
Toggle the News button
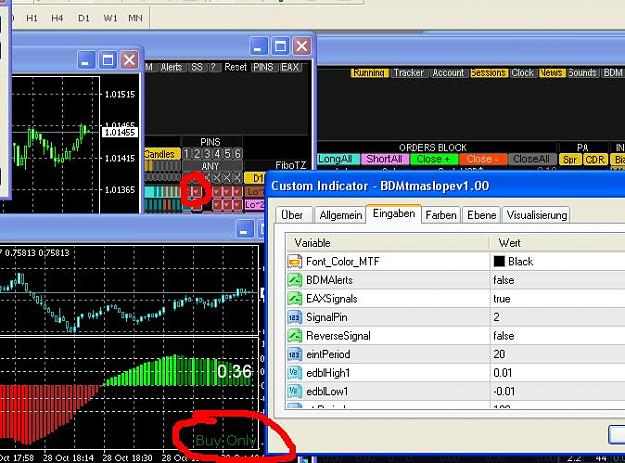point(551,73)
